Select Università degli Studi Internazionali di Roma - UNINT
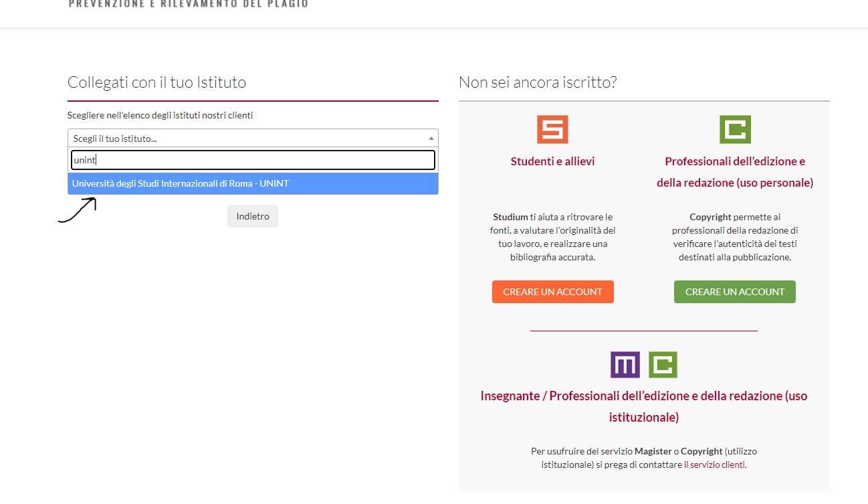868x504 pixels. tap(253, 183)
